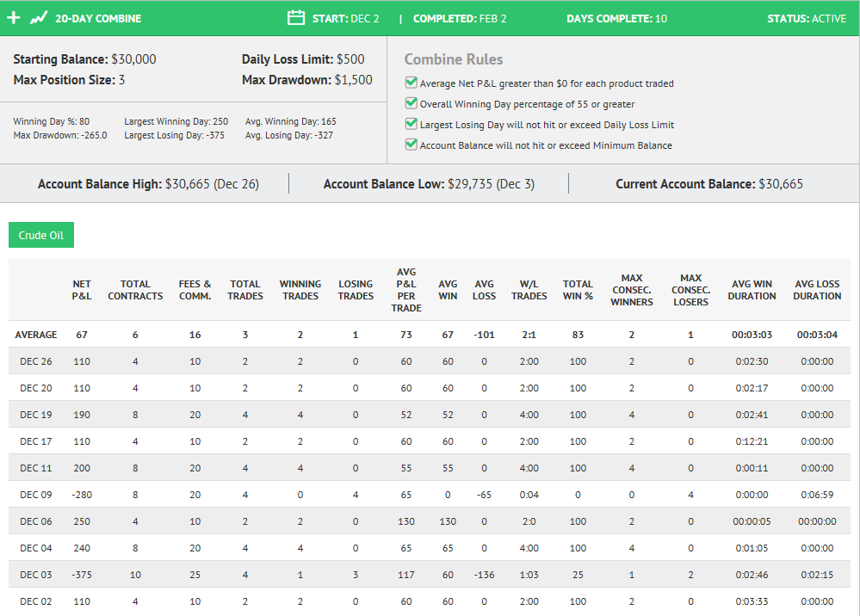Click the W/L TRADES column header
The height and width of the screenshot is (616, 860).
(529, 290)
